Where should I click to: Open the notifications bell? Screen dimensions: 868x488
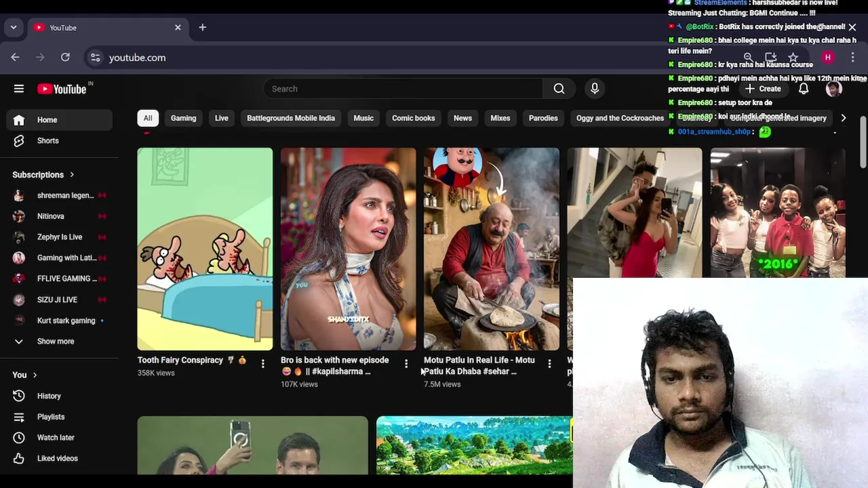(804, 89)
